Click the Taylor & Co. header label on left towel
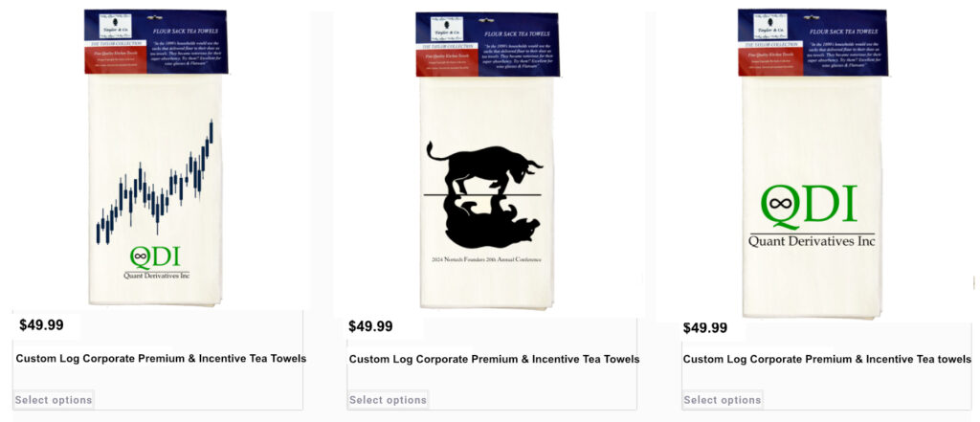The width and height of the screenshot is (980, 422). pos(155,41)
